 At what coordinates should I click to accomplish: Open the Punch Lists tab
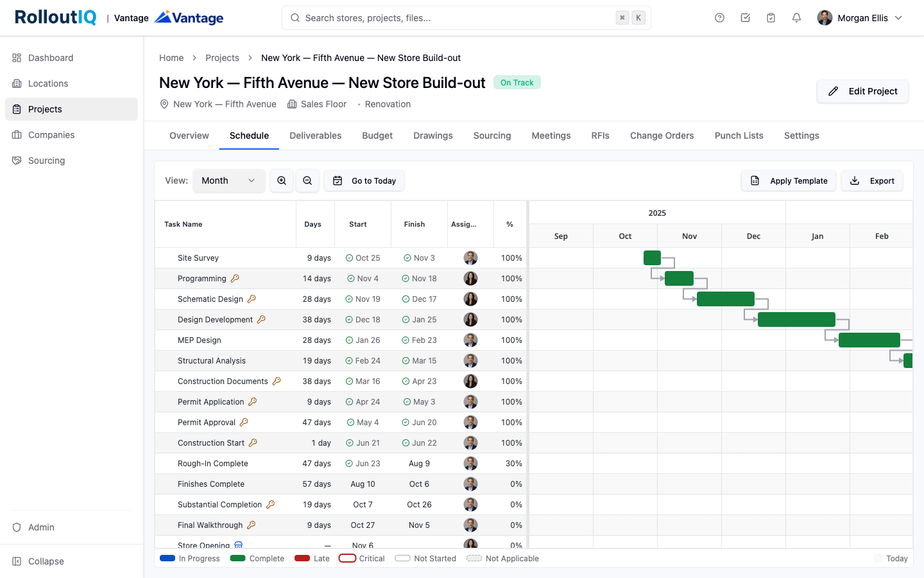point(739,136)
